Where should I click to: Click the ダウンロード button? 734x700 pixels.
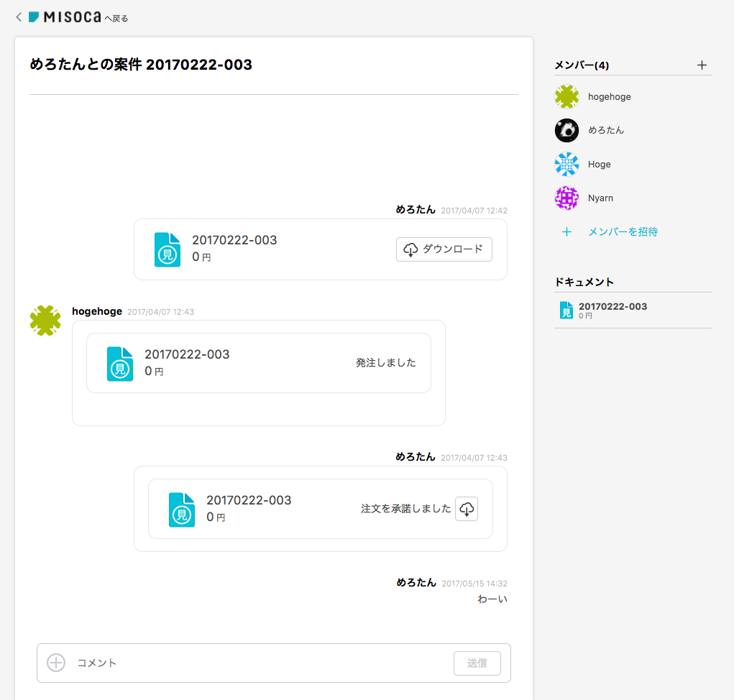pos(444,249)
